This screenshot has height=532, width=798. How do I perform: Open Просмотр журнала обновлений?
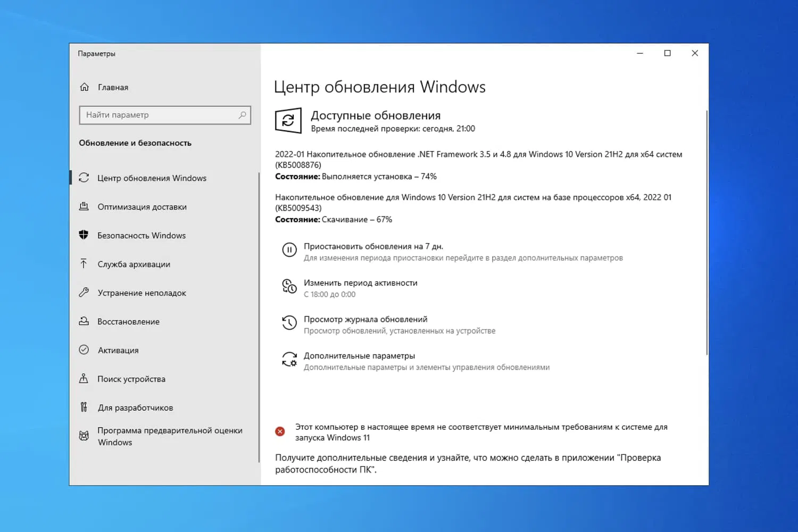point(365,319)
